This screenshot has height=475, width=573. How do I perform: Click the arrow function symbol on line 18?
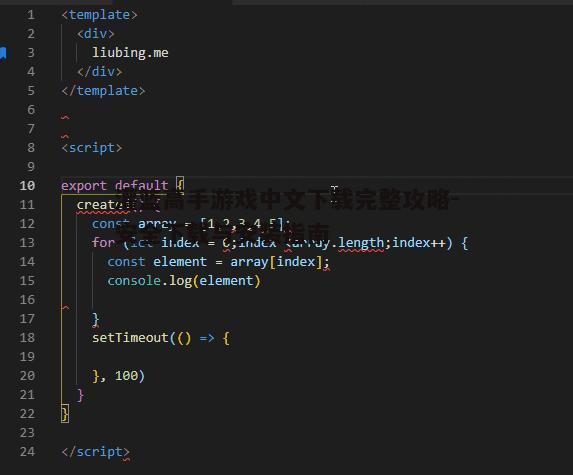coord(207,338)
